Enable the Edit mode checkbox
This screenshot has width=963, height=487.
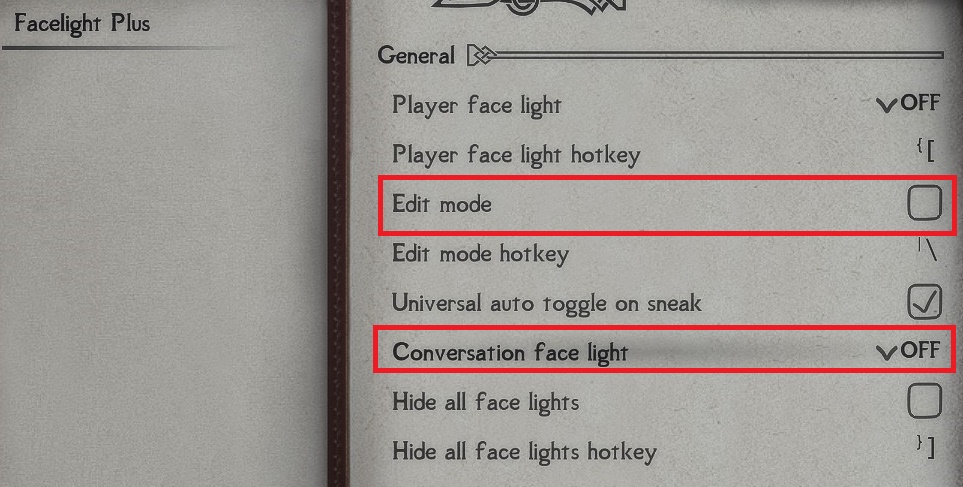click(924, 203)
